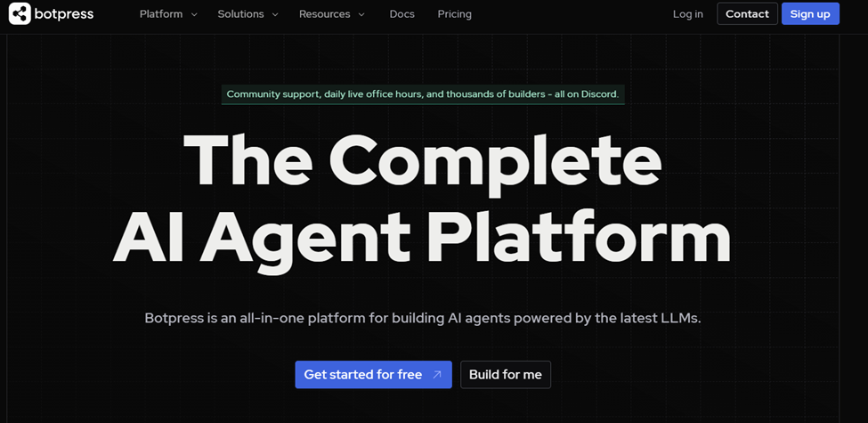Go to the Docs page

coord(402,14)
